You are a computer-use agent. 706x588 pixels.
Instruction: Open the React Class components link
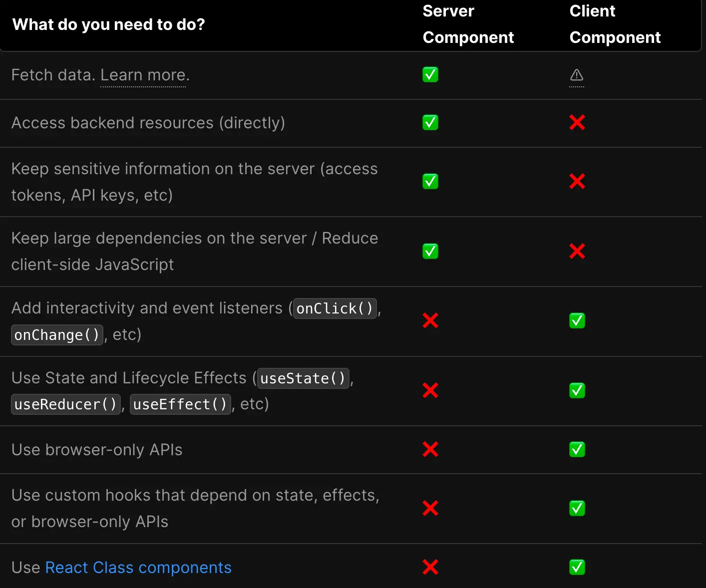coord(138,568)
